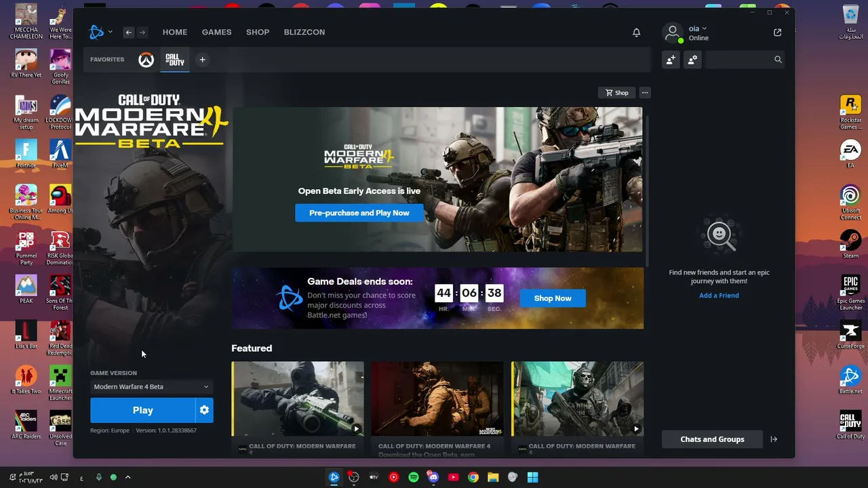Click the blue Play button
This screenshot has height=488, width=868.
(142, 410)
